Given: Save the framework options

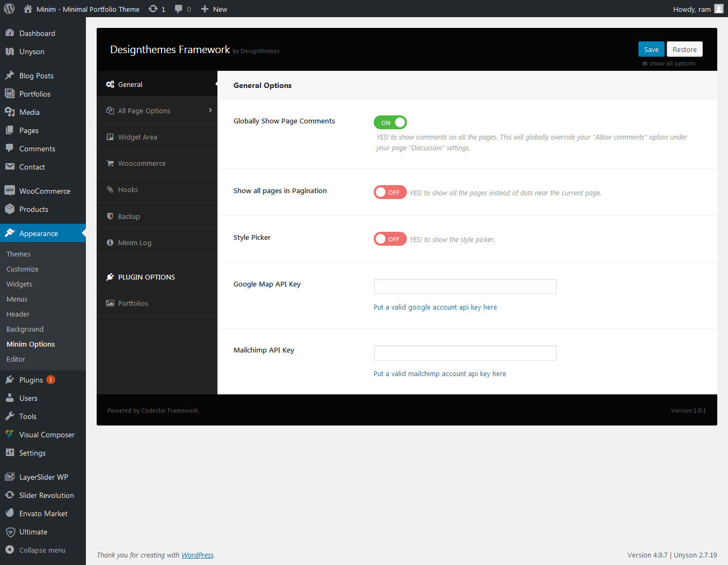Looking at the screenshot, I should (651, 49).
